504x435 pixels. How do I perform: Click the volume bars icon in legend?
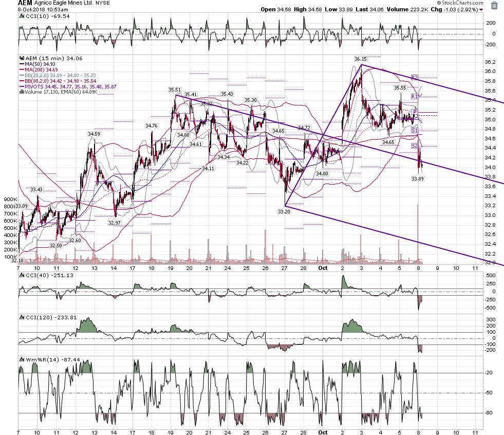pyautogui.click(x=22, y=92)
